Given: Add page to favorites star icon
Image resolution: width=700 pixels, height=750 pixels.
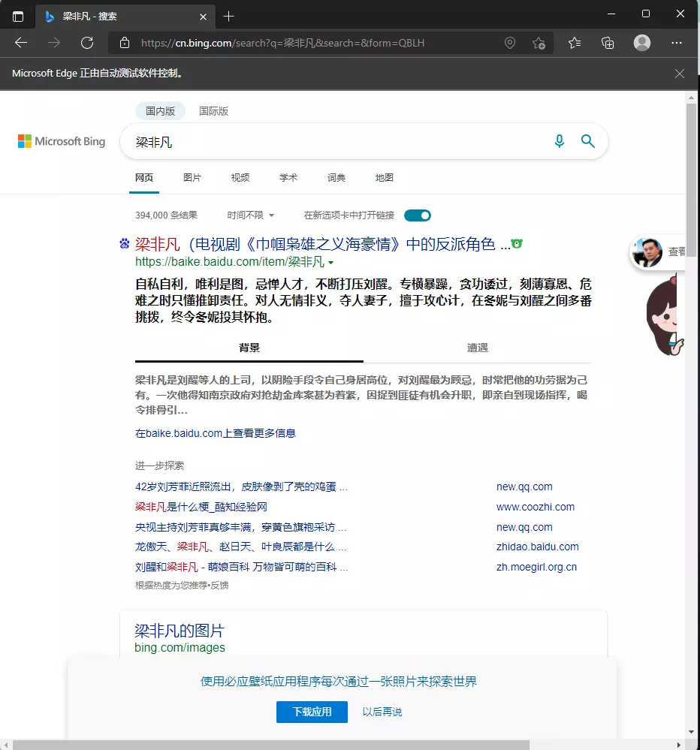Looking at the screenshot, I should [x=539, y=43].
